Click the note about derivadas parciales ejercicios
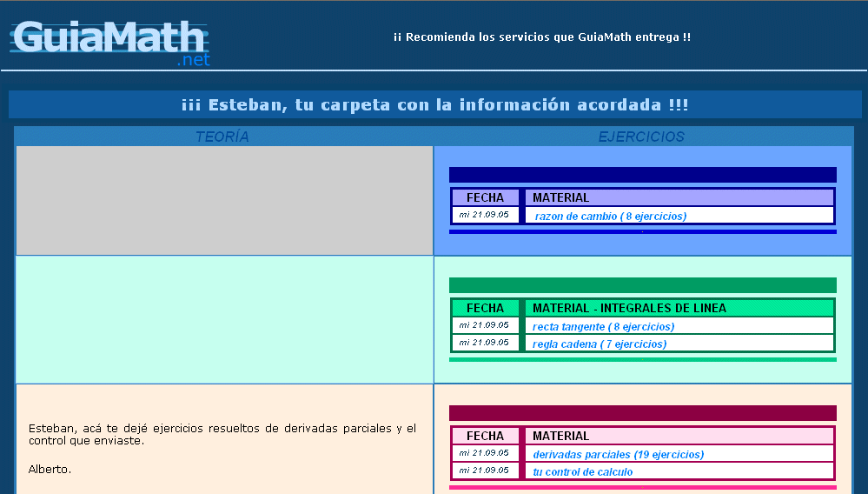This screenshot has height=494, width=868. point(222,434)
